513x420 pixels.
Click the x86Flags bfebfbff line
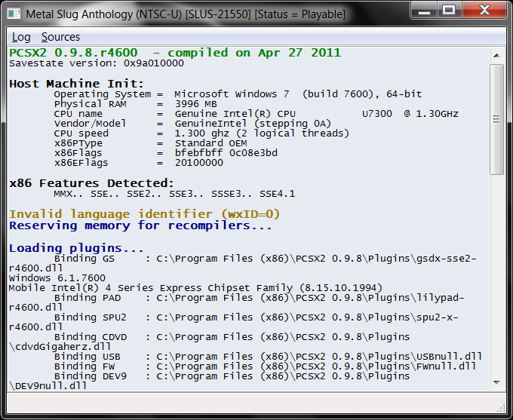tap(165, 153)
